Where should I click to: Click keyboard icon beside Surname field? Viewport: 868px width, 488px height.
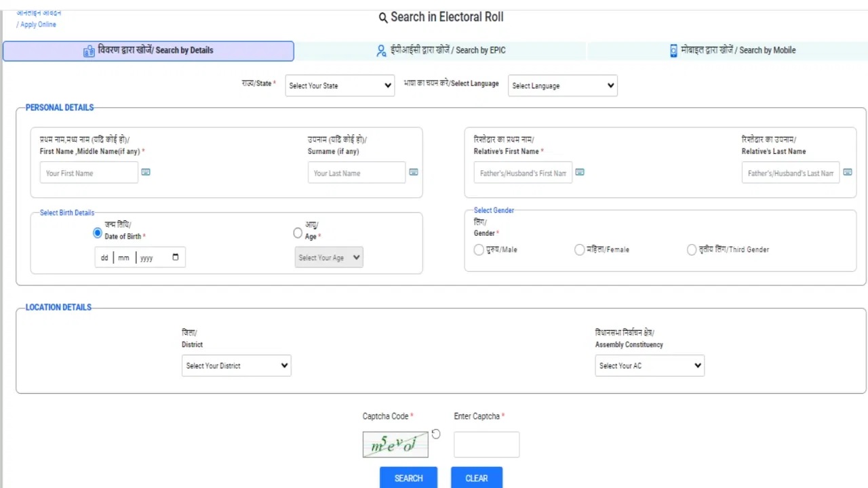414,172
